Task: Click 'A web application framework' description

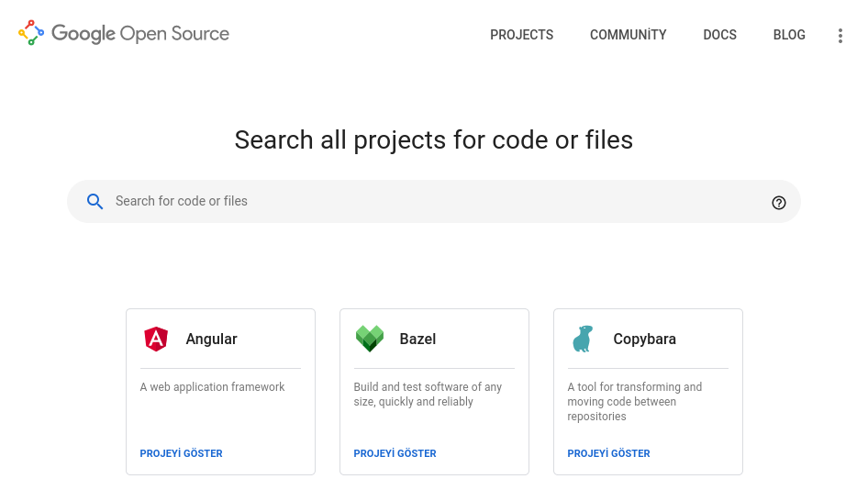Action: coord(212,387)
